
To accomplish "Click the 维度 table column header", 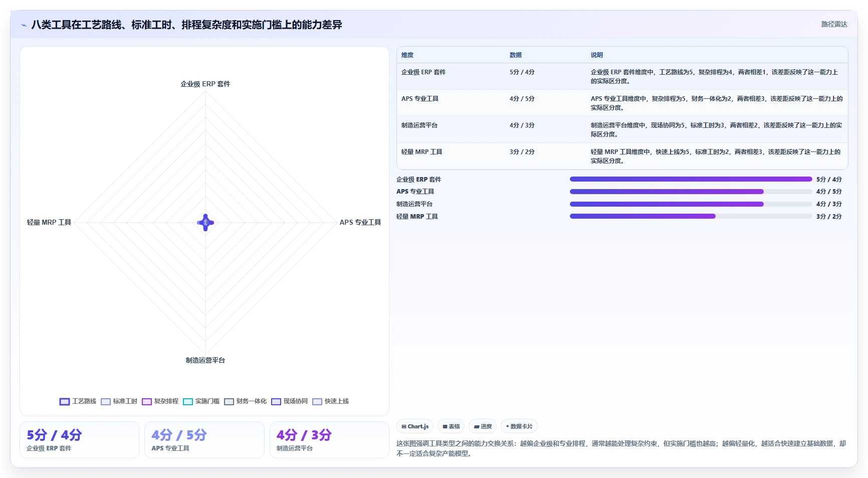I will pos(407,55).
